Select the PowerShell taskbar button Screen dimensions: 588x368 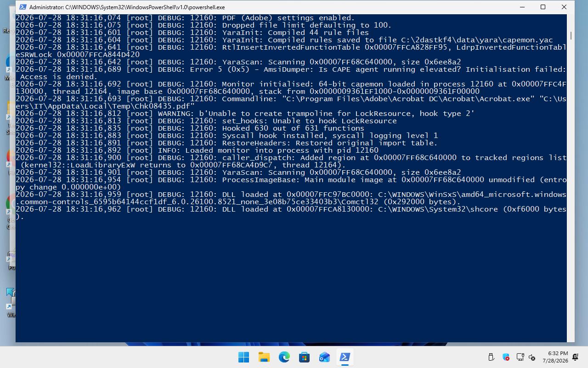[345, 357]
